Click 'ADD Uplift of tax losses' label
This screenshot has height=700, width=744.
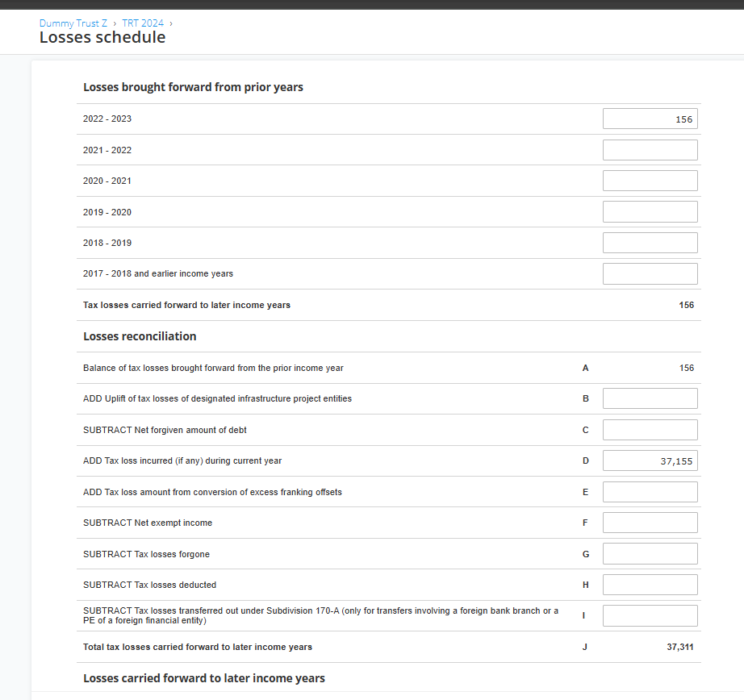[217, 399]
